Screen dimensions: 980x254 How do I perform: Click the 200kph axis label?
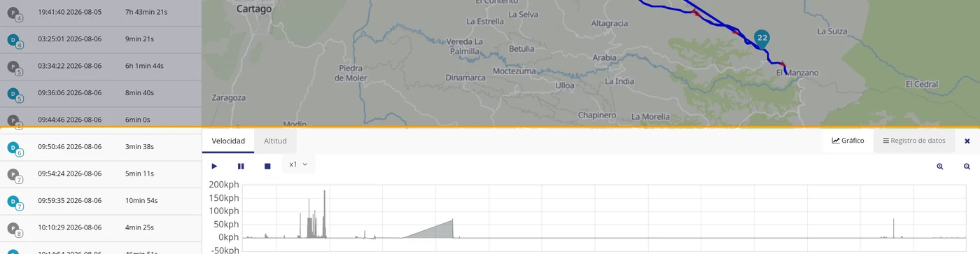click(223, 185)
